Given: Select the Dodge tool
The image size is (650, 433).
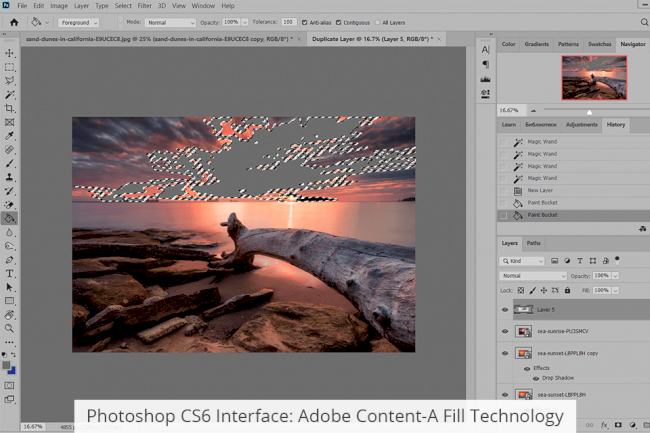Looking at the screenshot, I should click(x=9, y=246).
